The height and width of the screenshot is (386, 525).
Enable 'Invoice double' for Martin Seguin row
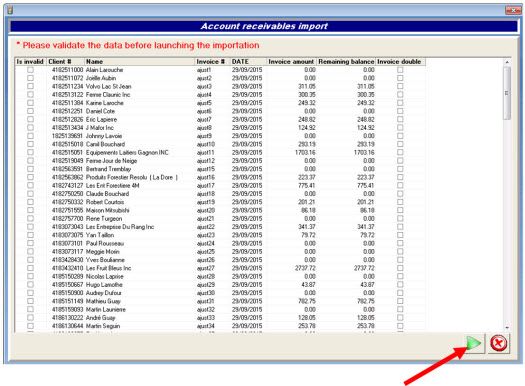[400, 326]
